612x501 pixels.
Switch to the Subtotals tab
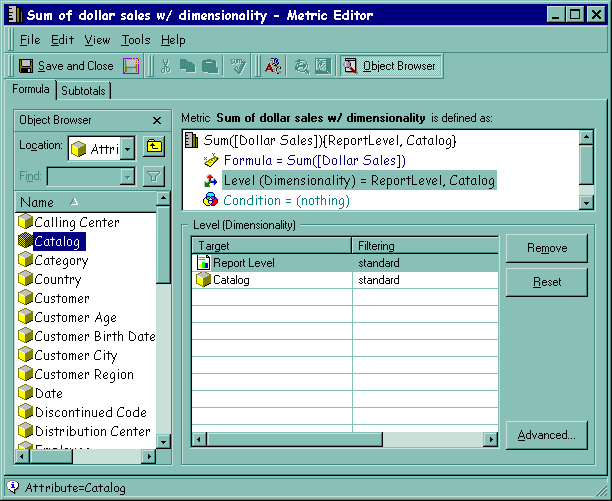84,91
